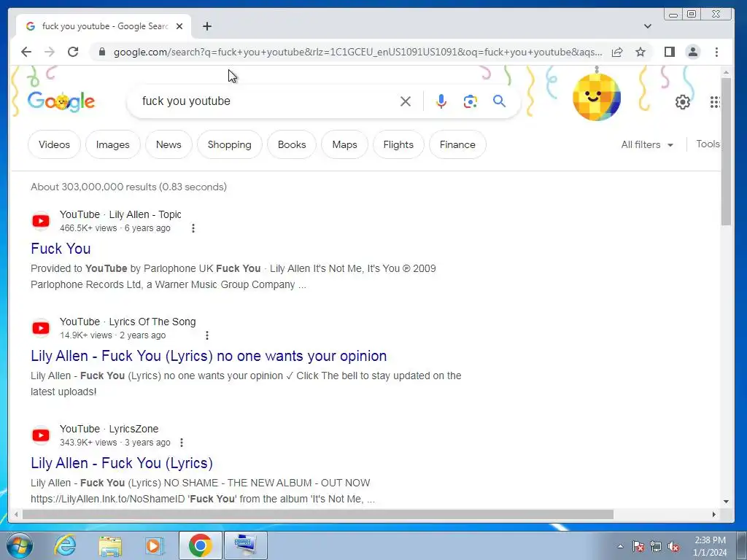Viewport: 747px width, 560px height.
Task: Bookmark this tab with the star
Action: pyautogui.click(x=640, y=52)
